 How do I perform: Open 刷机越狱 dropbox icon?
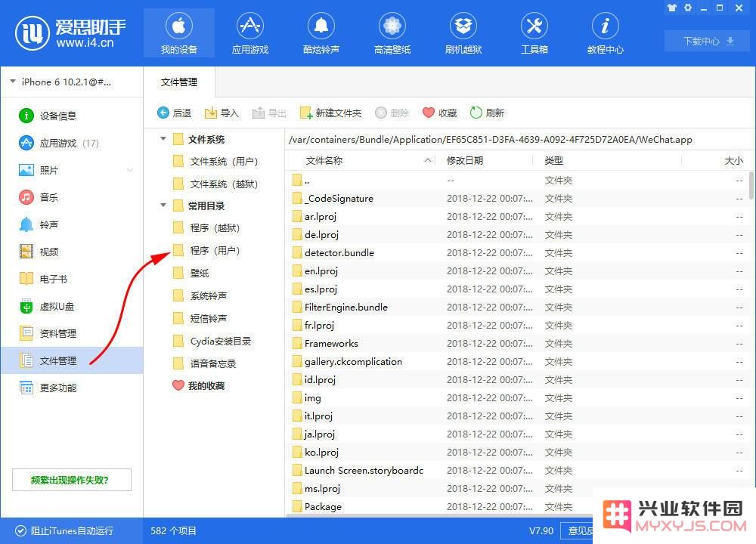463,33
